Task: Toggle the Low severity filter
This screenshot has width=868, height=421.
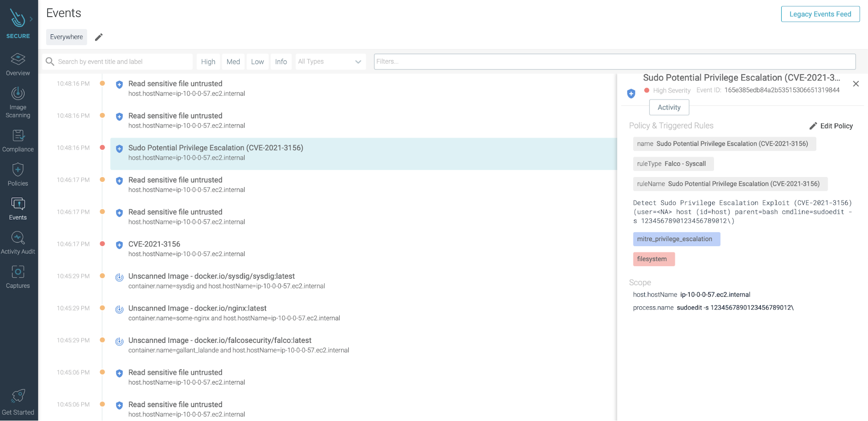Action: click(x=257, y=62)
